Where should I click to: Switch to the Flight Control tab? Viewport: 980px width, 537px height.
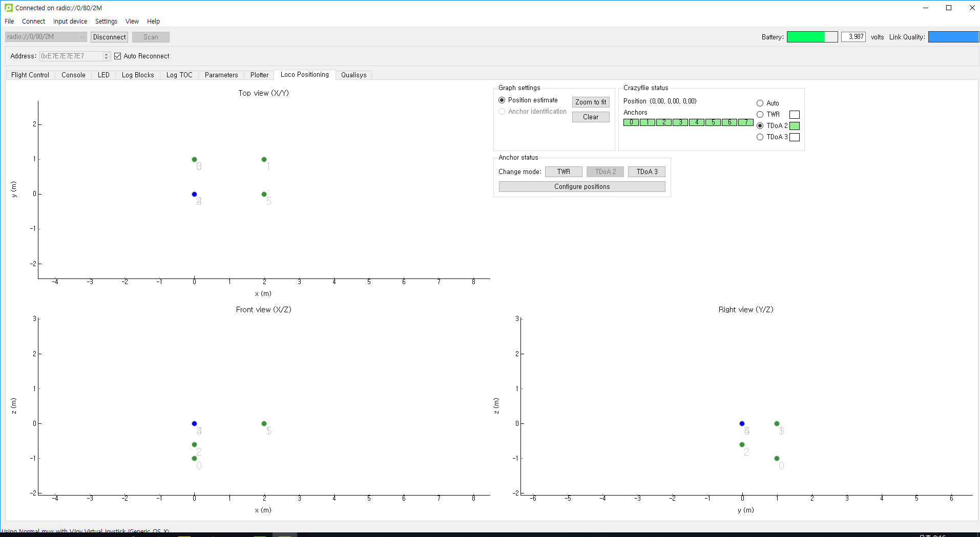(30, 75)
